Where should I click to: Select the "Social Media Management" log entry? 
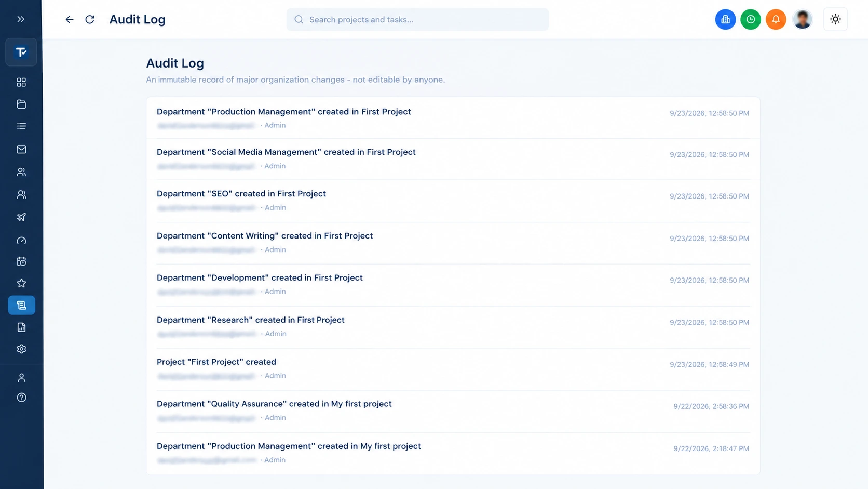[x=453, y=159]
